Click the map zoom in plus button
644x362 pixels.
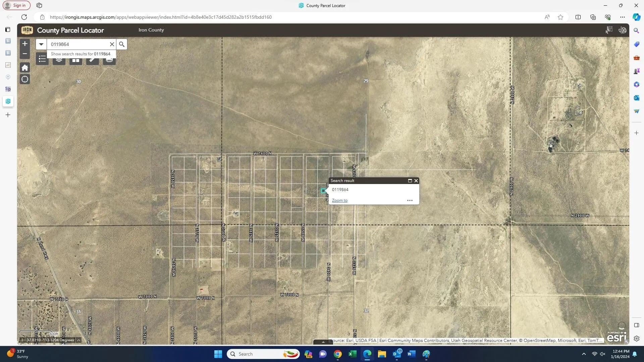(25, 44)
